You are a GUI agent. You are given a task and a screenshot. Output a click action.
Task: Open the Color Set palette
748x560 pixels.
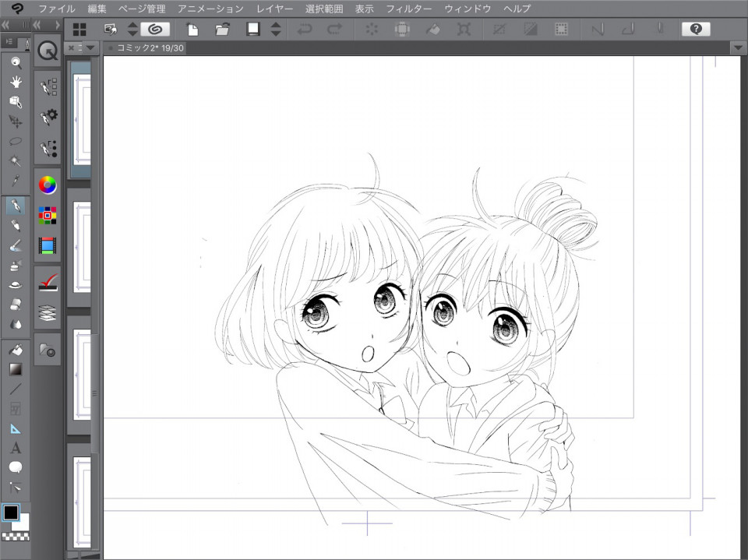(x=48, y=216)
